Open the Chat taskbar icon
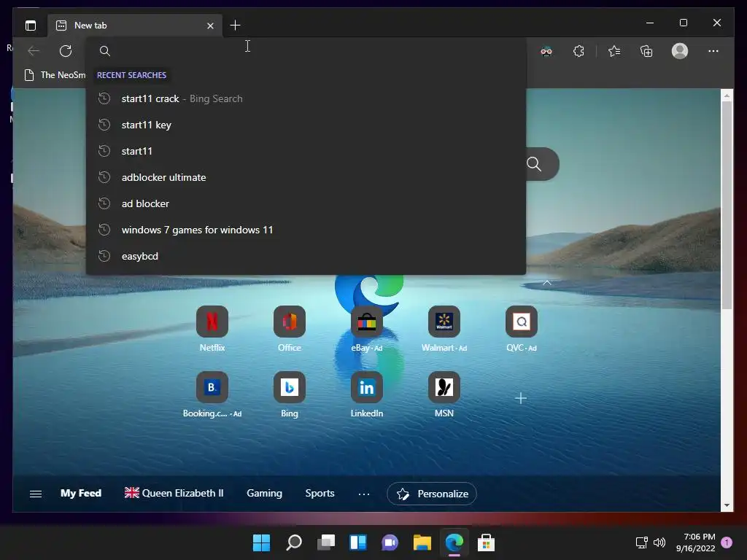The width and height of the screenshot is (747, 560). pyautogui.click(x=390, y=542)
